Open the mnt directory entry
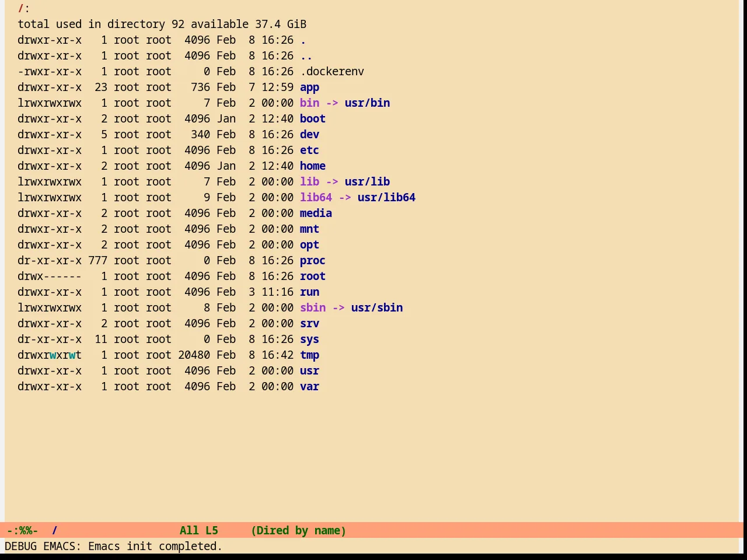 click(x=309, y=229)
